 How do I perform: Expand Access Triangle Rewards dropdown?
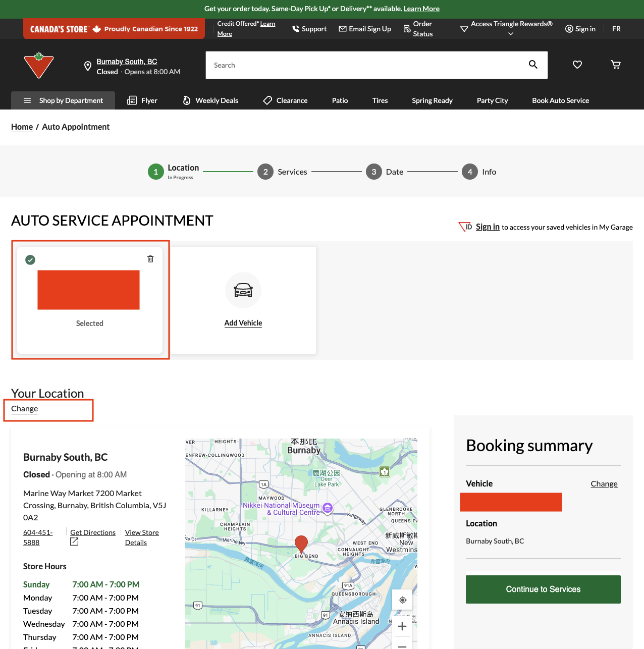pos(511,29)
